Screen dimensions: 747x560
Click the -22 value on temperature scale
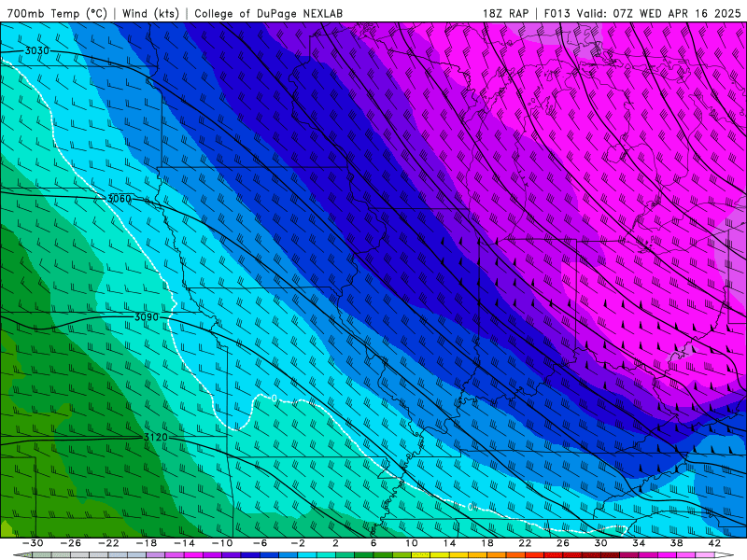108,543
